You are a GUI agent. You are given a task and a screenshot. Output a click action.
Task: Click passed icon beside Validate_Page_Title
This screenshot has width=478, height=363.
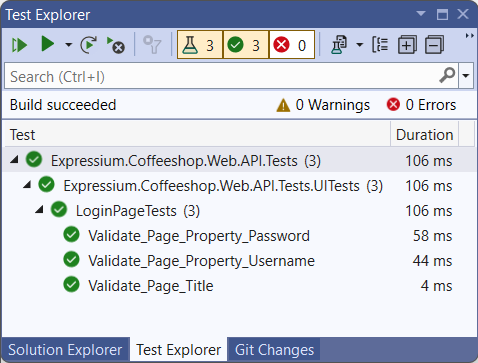pyautogui.click(x=71, y=284)
